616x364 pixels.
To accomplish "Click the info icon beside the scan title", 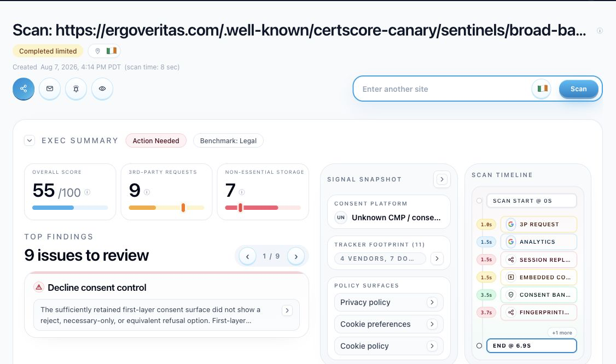I will click(600, 31).
